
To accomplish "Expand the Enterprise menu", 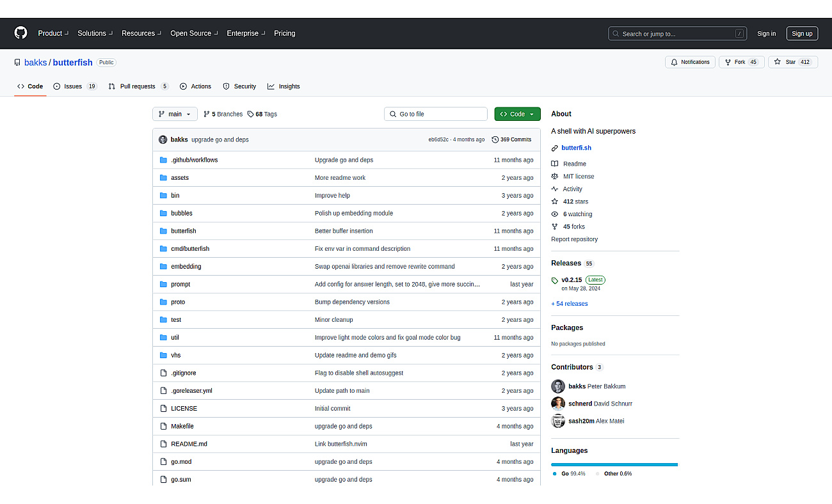I will coord(246,33).
